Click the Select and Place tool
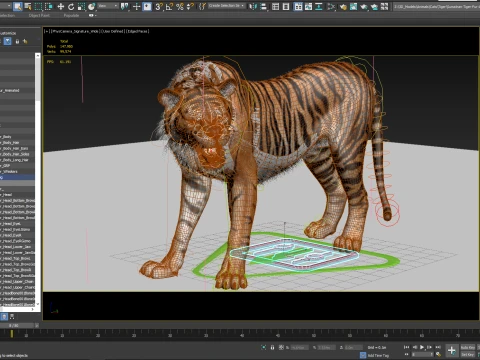Viewport: 480px width, 360px height. pos(91,6)
